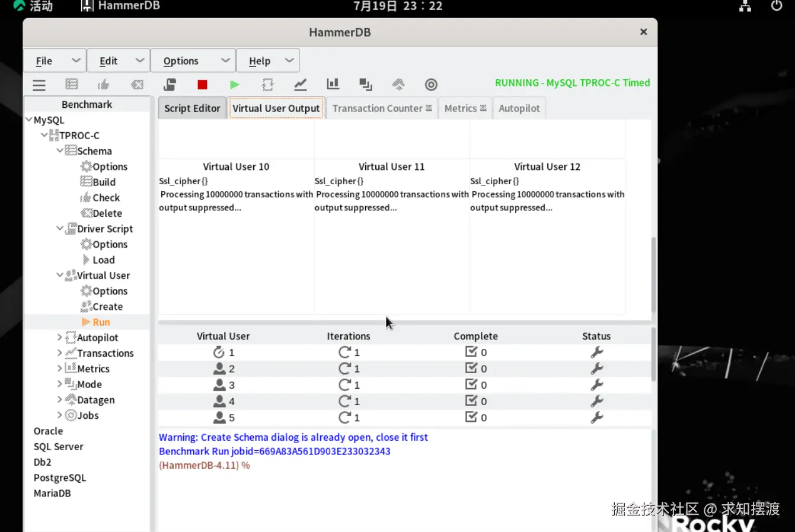The image size is (795, 532).
Task: Click the Benchmark panel header
Action: coord(87,104)
